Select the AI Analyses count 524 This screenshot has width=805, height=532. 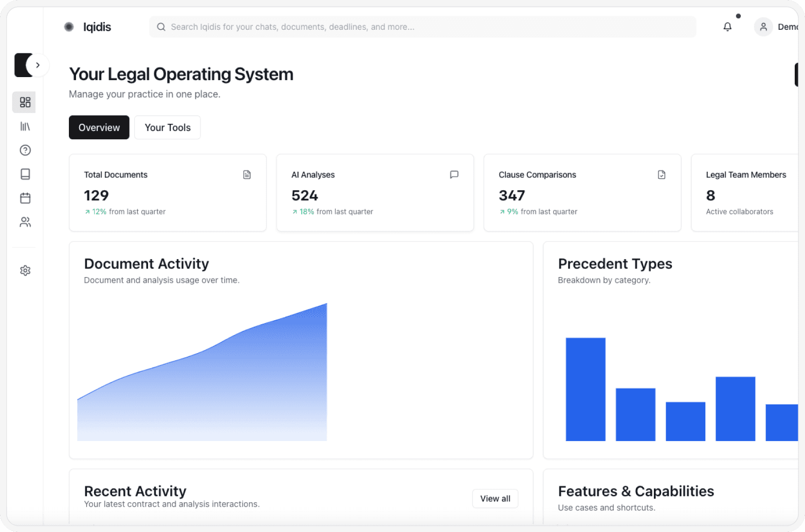pos(305,195)
